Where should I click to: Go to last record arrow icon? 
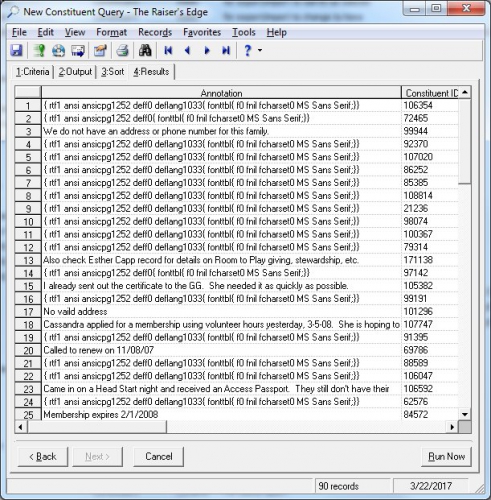(x=226, y=51)
